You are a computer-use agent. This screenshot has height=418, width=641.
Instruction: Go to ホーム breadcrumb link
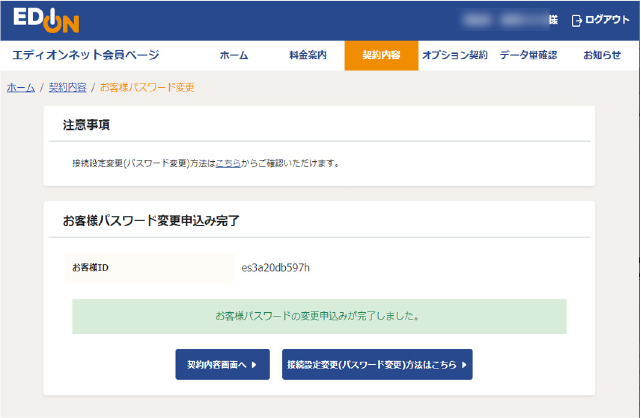pos(21,87)
